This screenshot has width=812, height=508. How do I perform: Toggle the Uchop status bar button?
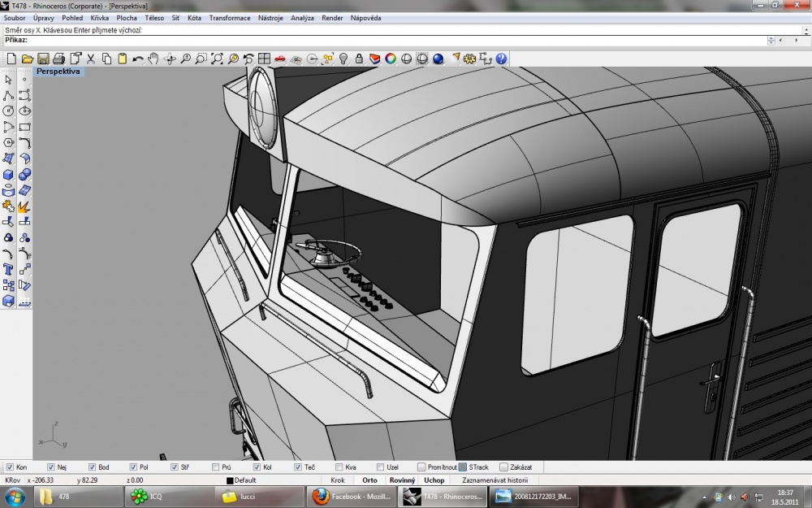point(434,480)
